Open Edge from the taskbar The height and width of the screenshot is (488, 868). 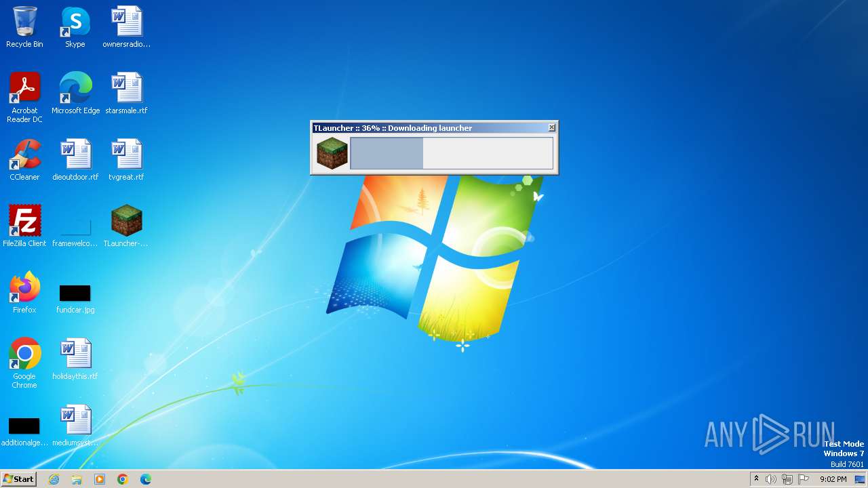(x=146, y=479)
